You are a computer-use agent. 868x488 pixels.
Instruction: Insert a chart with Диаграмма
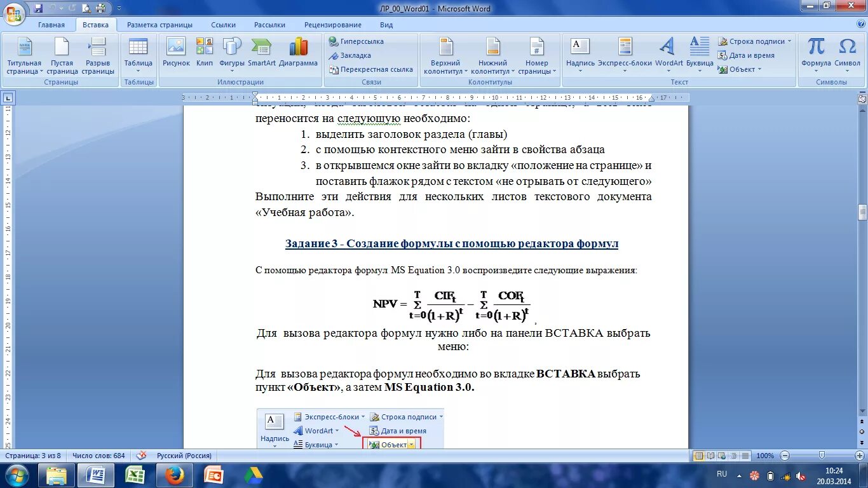click(298, 52)
